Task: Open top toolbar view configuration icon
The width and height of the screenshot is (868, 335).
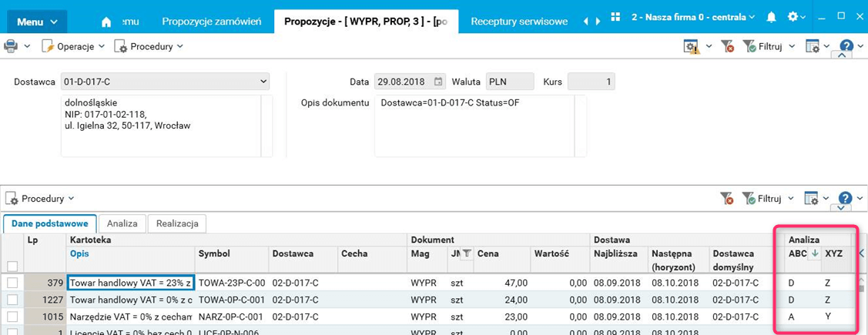Action: (812, 46)
